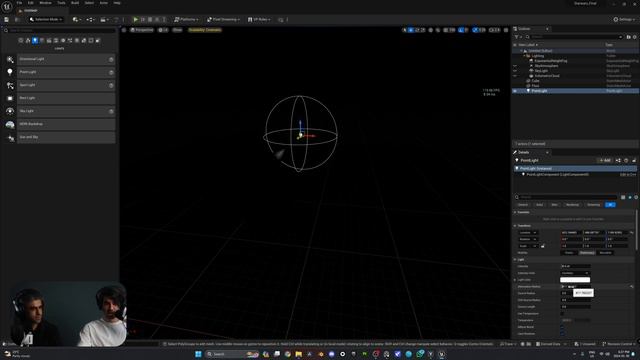
Task: Open the Window menu
Action: pyautogui.click(x=45, y=3)
